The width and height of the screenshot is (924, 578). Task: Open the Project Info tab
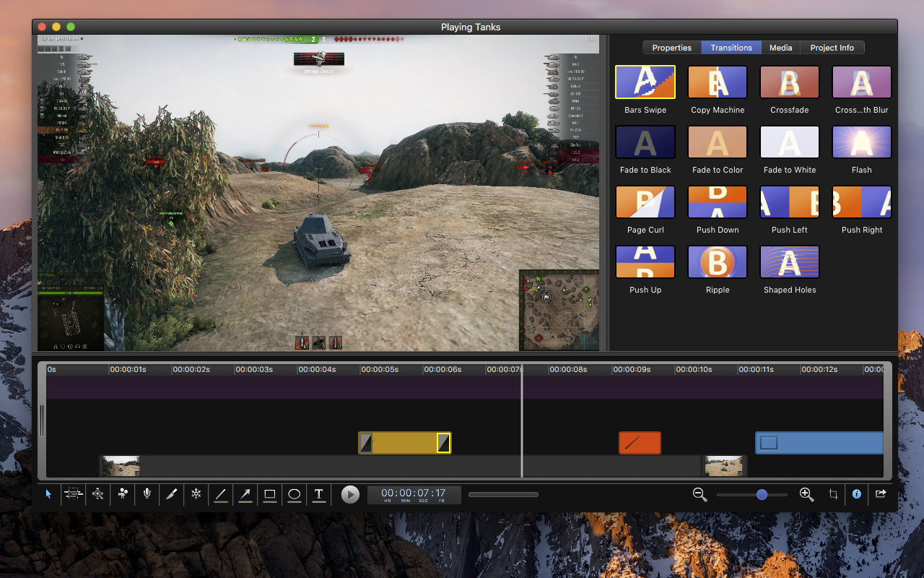(832, 48)
